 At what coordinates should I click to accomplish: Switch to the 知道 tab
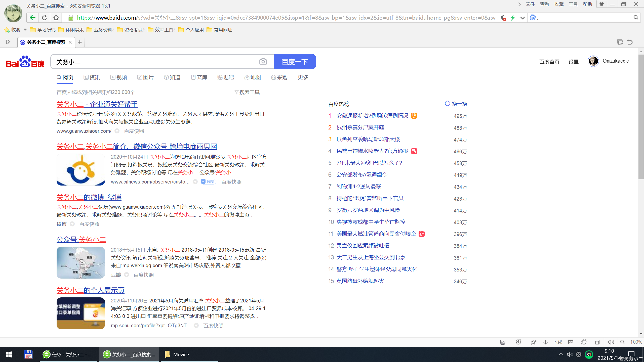pos(172,77)
